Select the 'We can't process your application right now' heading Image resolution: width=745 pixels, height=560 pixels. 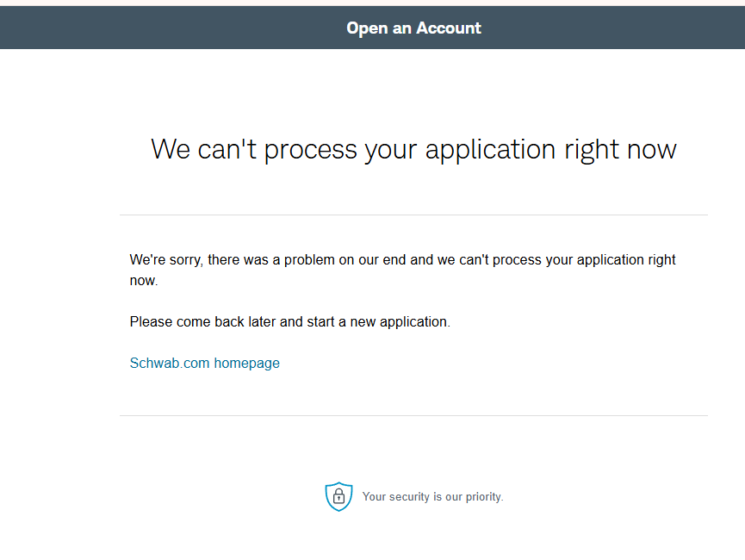click(413, 149)
